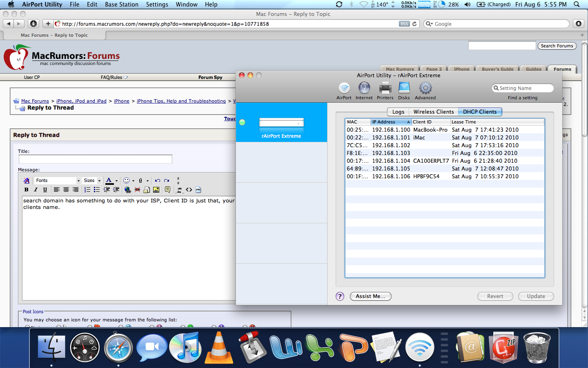Decrease indent in message editor

(107, 190)
